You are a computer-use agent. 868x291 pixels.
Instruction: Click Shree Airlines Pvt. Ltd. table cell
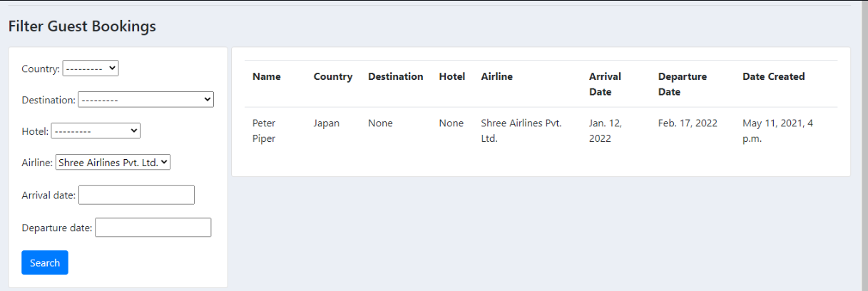[x=521, y=131]
